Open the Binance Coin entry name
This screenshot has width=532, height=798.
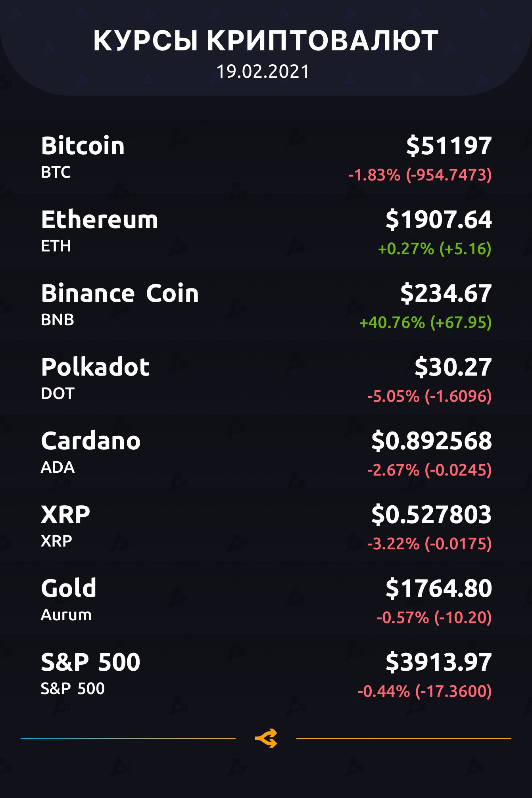click(x=120, y=293)
